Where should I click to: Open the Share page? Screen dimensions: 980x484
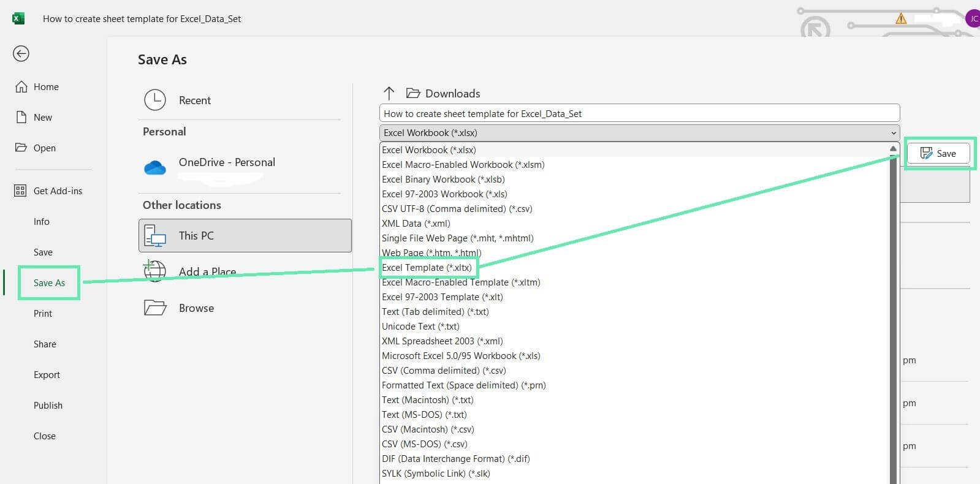[x=45, y=344]
